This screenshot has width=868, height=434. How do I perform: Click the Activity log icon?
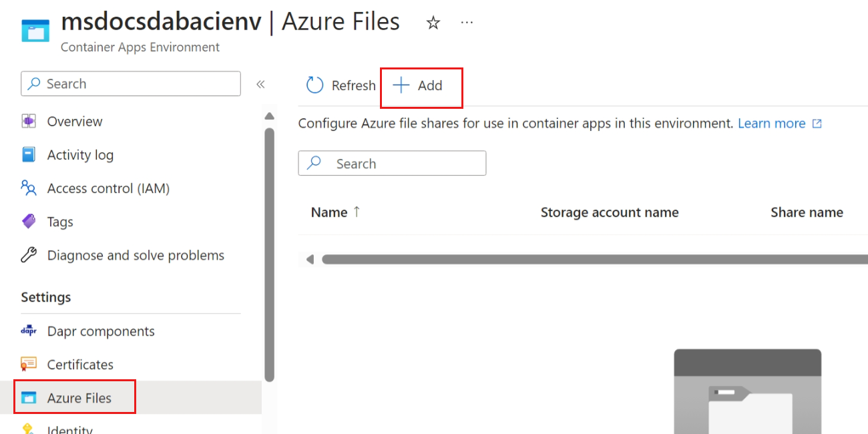pyautogui.click(x=29, y=154)
